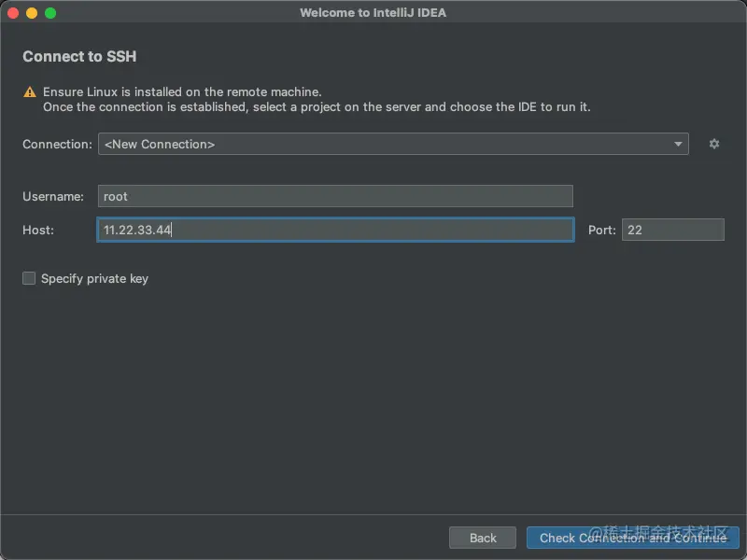Screen dimensions: 747x560
Task: Maximize the window using the green button
Action: [x=50, y=13]
